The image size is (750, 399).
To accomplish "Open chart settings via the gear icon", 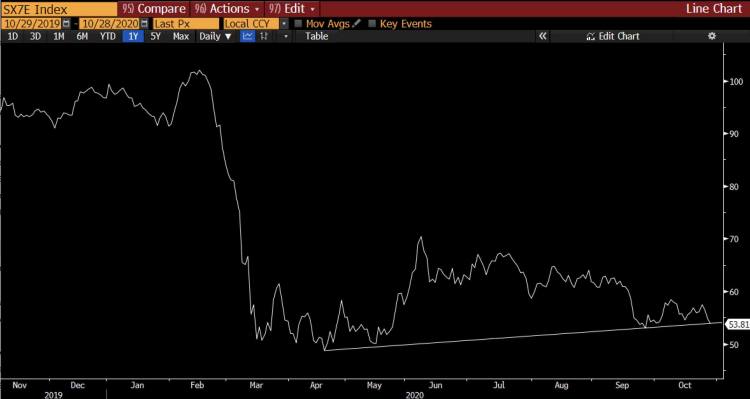I will [x=712, y=36].
